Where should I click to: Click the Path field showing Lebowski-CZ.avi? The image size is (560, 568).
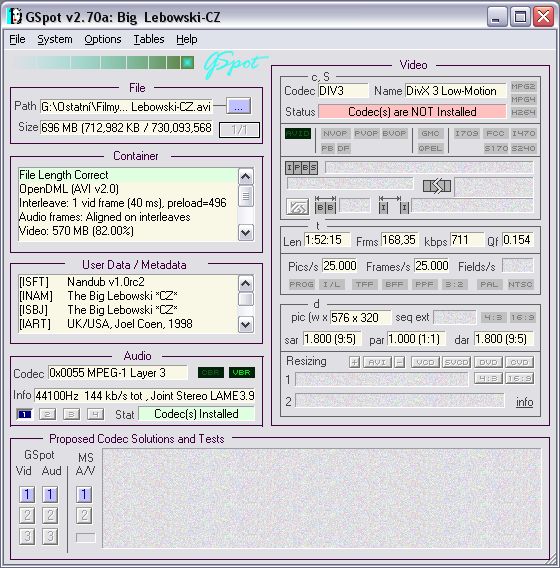pos(126,106)
